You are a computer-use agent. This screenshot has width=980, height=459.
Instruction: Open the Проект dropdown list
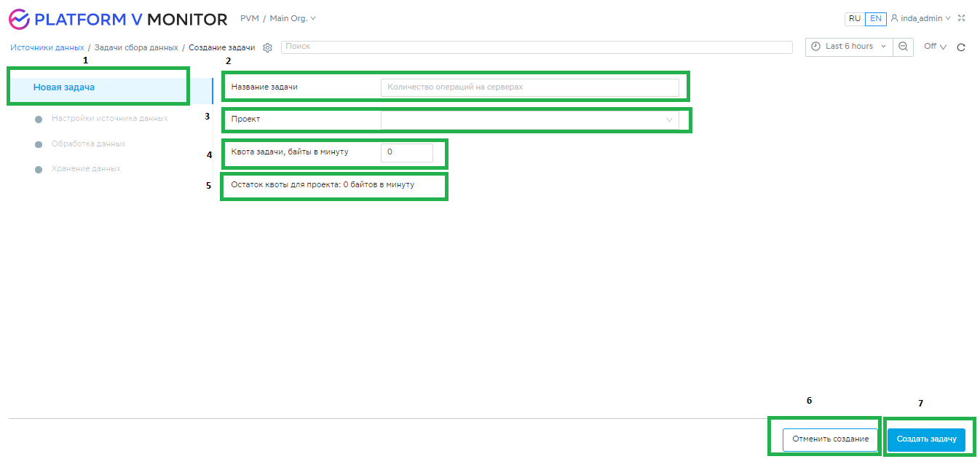pyautogui.click(x=529, y=119)
